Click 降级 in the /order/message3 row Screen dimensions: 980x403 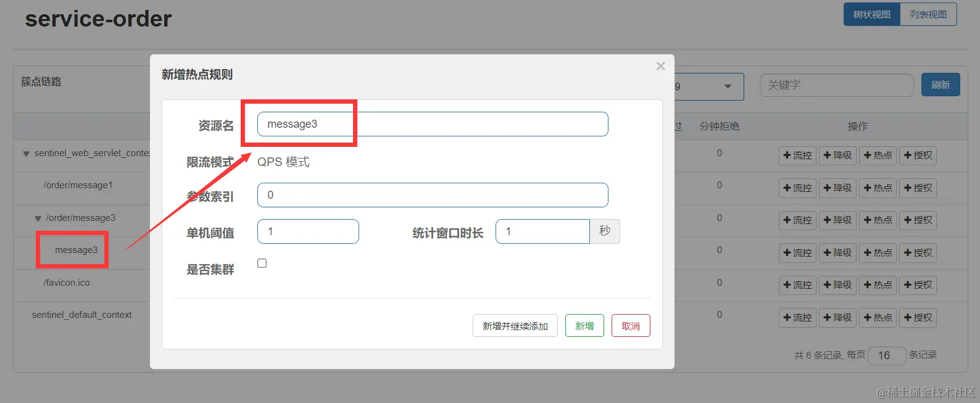(x=837, y=220)
